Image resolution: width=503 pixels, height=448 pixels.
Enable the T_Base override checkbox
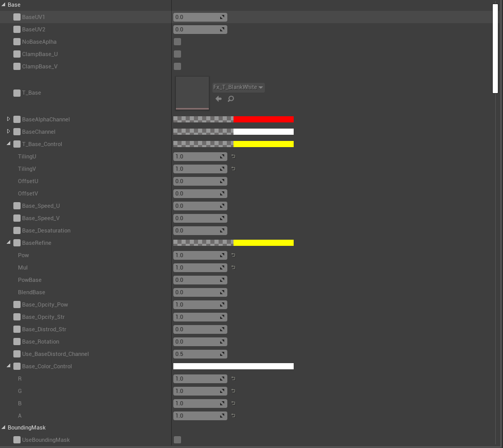click(17, 93)
